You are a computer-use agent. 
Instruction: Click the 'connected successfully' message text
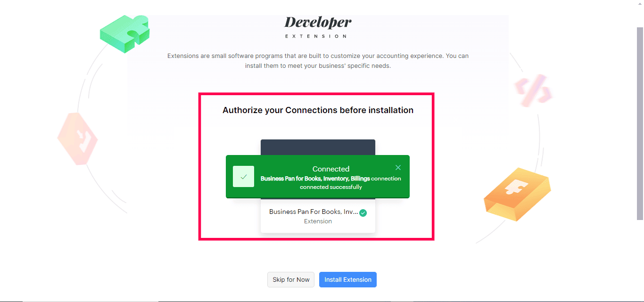pos(331,187)
